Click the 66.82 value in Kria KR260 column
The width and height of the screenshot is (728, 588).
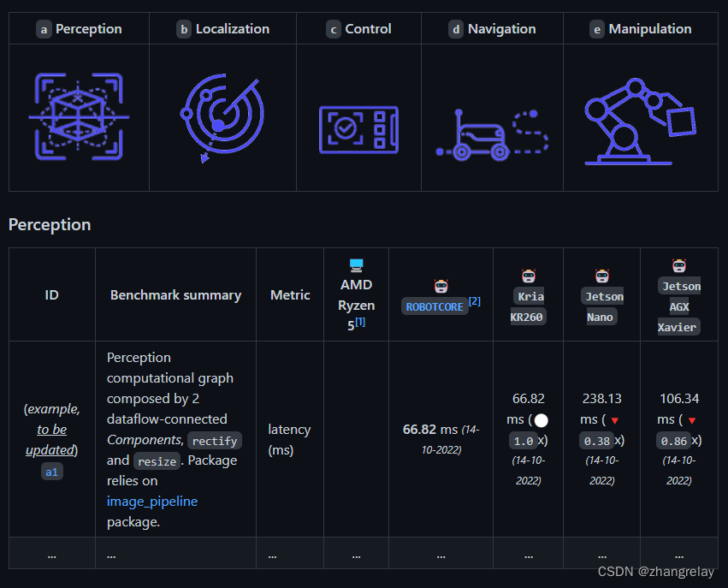click(529, 399)
